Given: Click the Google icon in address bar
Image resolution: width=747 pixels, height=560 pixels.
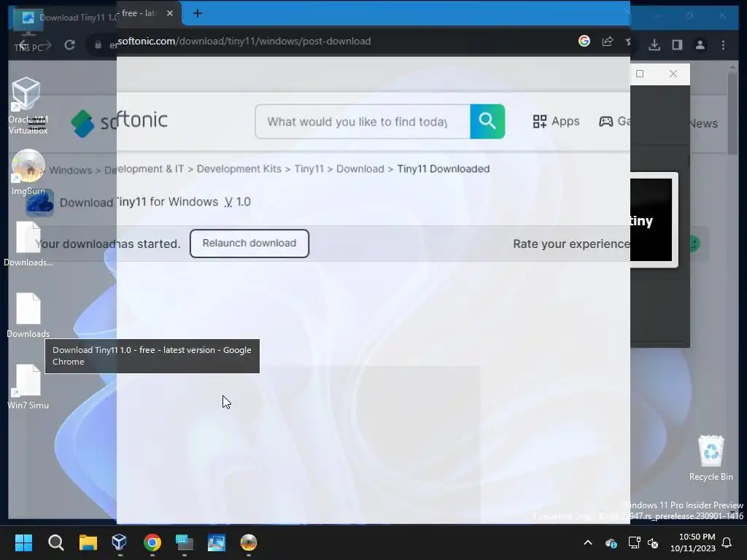Looking at the screenshot, I should coord(584,42).
